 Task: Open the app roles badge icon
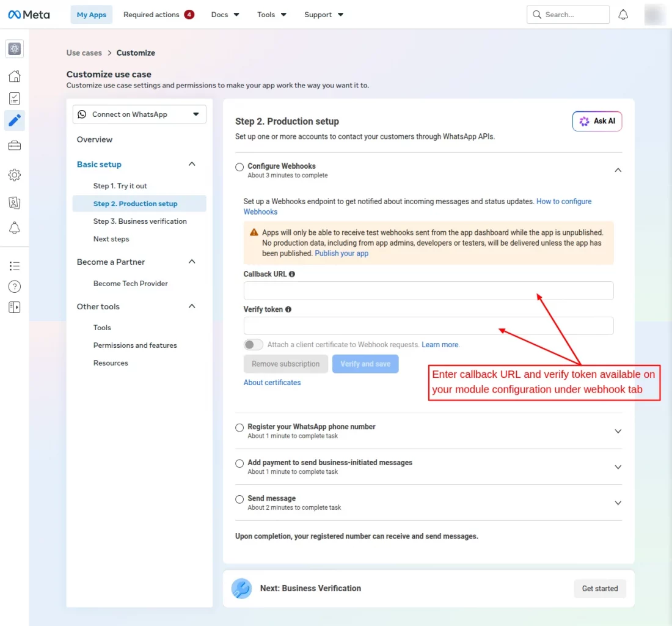click(15, 202)
